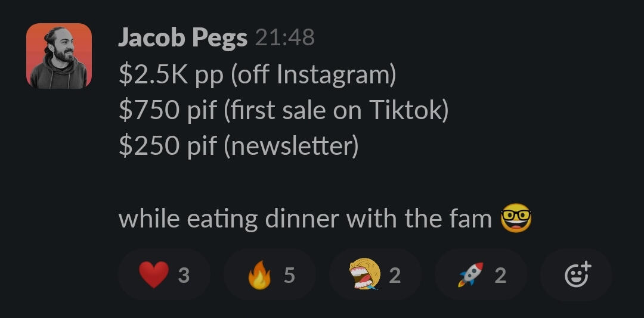The height and width of the screenshot is (318, 644).
Task: Toggle the laughing face reaction
Action: point(364,275)
